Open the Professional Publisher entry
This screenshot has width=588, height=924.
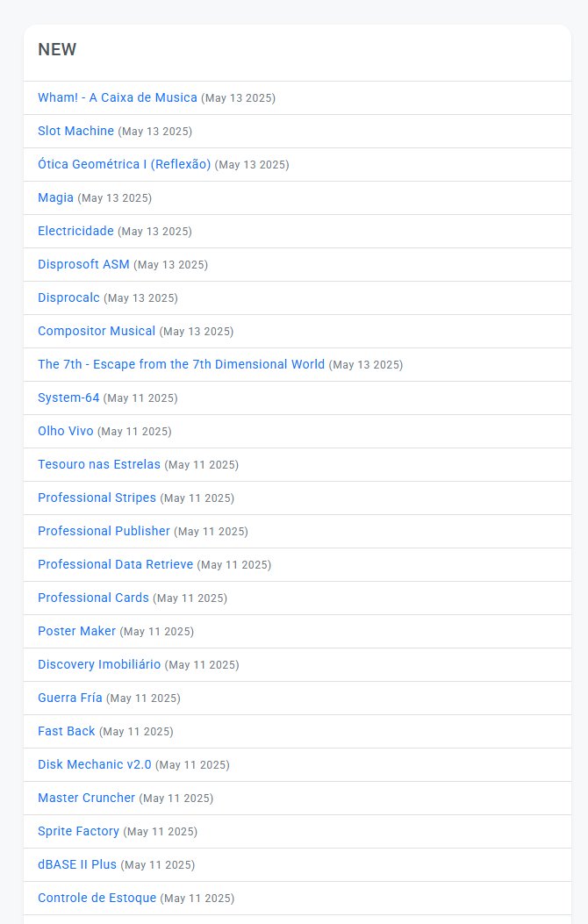tap(104, 532)
